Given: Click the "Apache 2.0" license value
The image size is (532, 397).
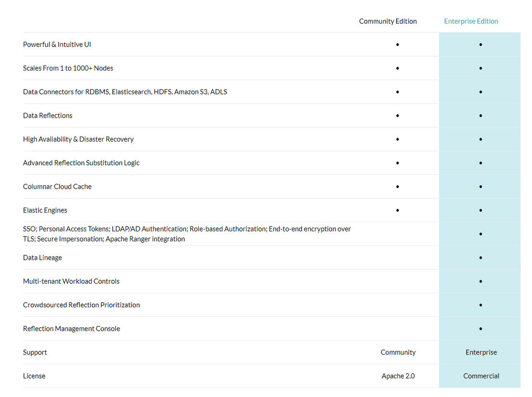Looking at the screenshot, I should (398, 376).
